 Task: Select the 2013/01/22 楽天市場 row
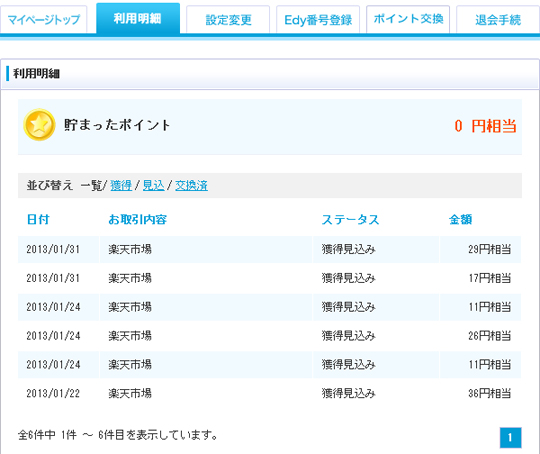click(x=270, y=393)
